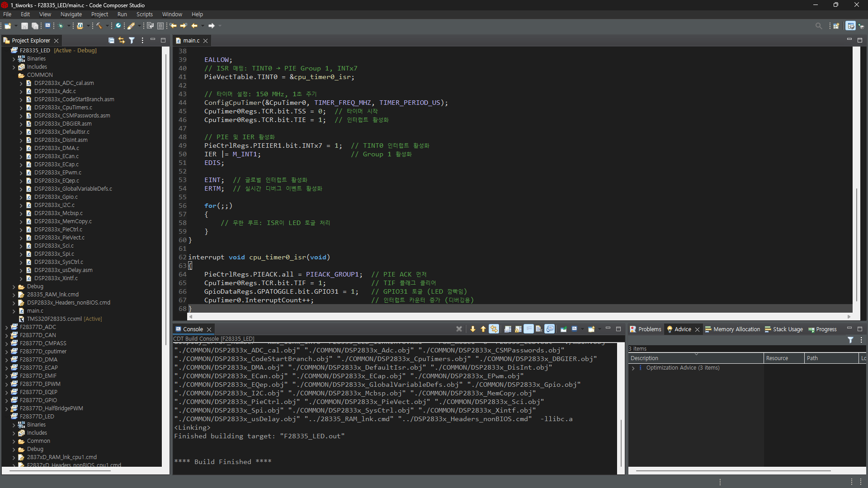Toggle show console on build output
The width and height of the screenshot is (868, 488).
pos(550,329)
